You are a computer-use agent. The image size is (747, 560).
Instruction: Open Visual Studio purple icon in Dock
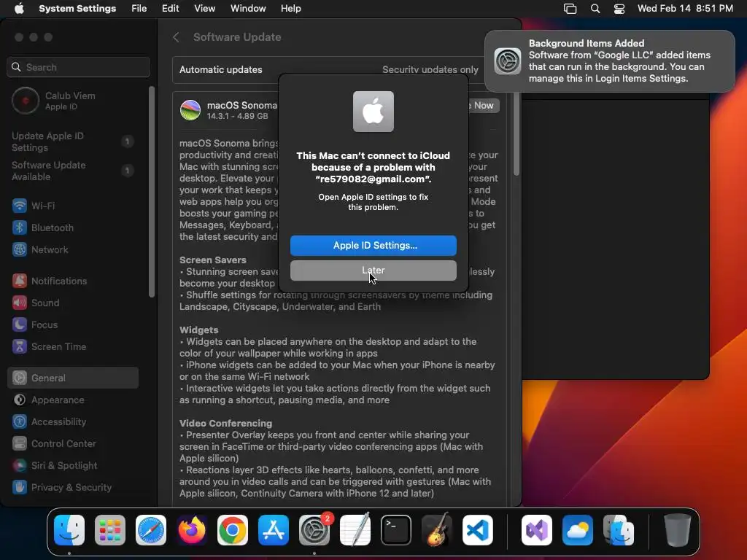[x=537, y=530]
